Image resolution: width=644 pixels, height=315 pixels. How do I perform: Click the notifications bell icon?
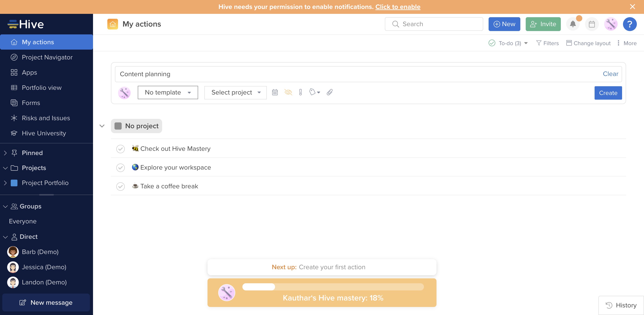[x=572, y=24]
